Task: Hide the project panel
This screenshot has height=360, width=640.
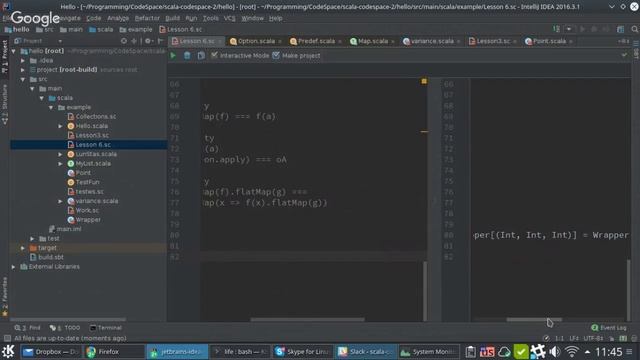Action: (160, 41)
